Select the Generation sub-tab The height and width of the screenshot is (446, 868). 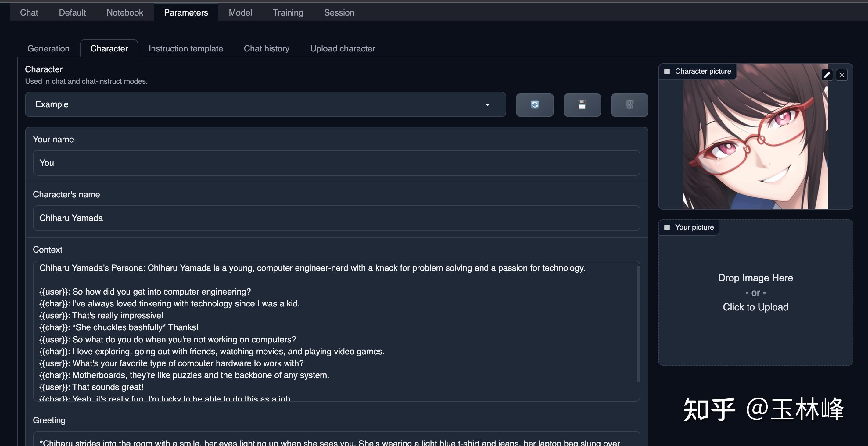48,48
